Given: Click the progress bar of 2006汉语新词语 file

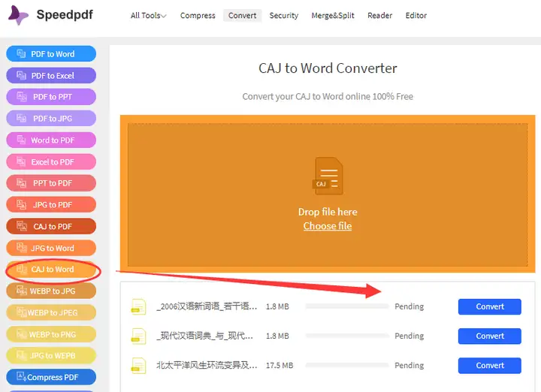Looking at the screenshot, I should [346, 306].
